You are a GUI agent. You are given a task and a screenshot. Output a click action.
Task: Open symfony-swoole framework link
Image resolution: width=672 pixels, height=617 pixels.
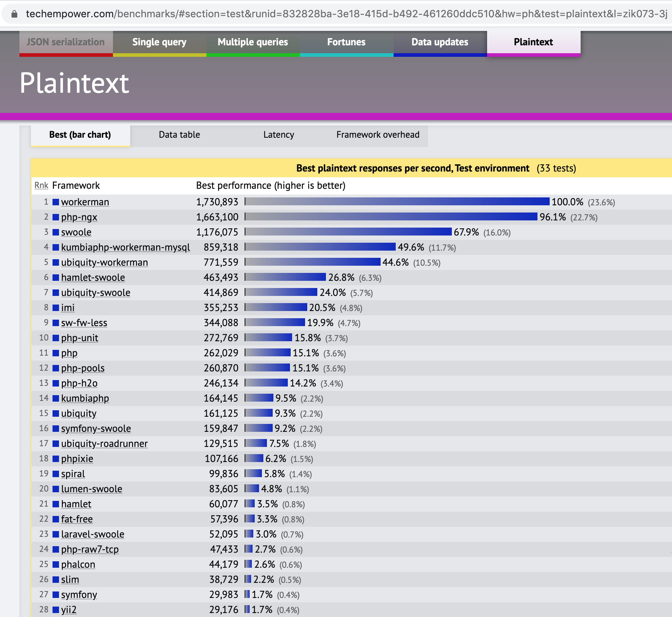coord(96,429)
